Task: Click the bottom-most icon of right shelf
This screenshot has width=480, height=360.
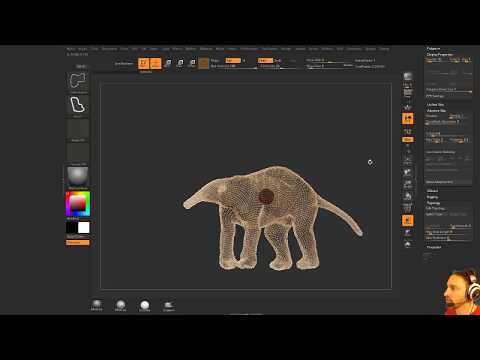Action: pyautogui.click(x=407, y=244)
